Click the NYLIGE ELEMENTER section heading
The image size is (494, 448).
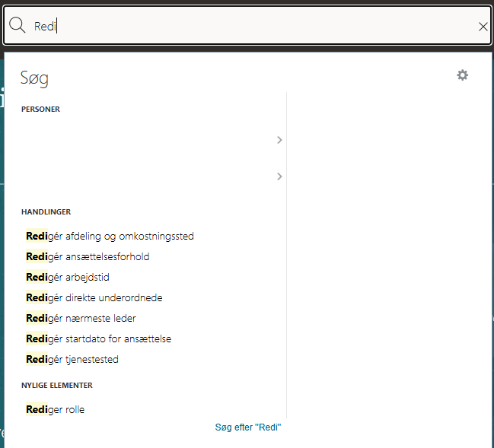click(x=57, y=386)
